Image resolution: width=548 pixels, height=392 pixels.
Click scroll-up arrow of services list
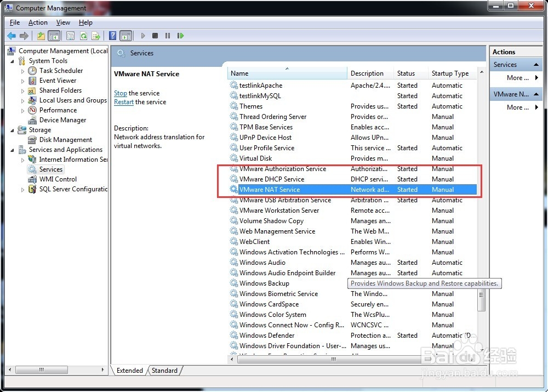pos(482,72)
